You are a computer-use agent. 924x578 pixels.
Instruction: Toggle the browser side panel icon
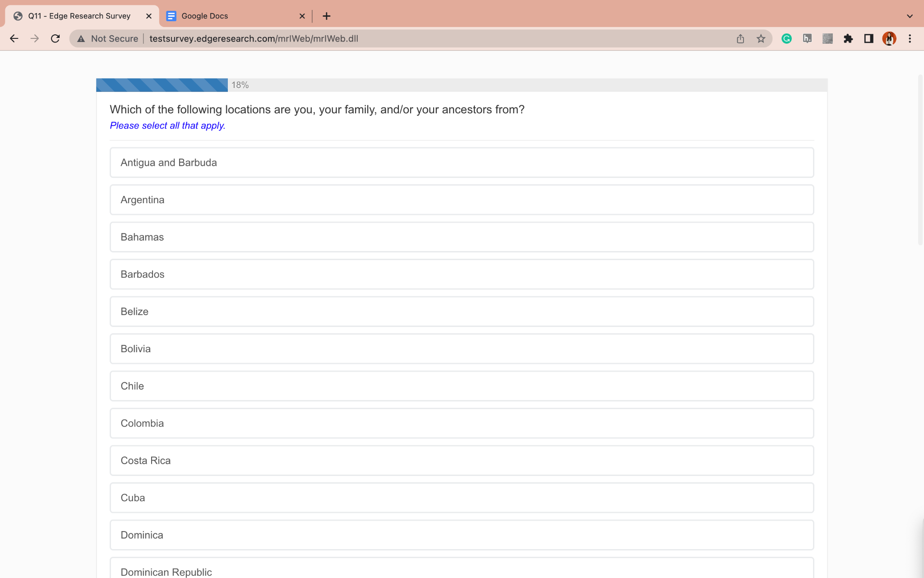(869, 39)
